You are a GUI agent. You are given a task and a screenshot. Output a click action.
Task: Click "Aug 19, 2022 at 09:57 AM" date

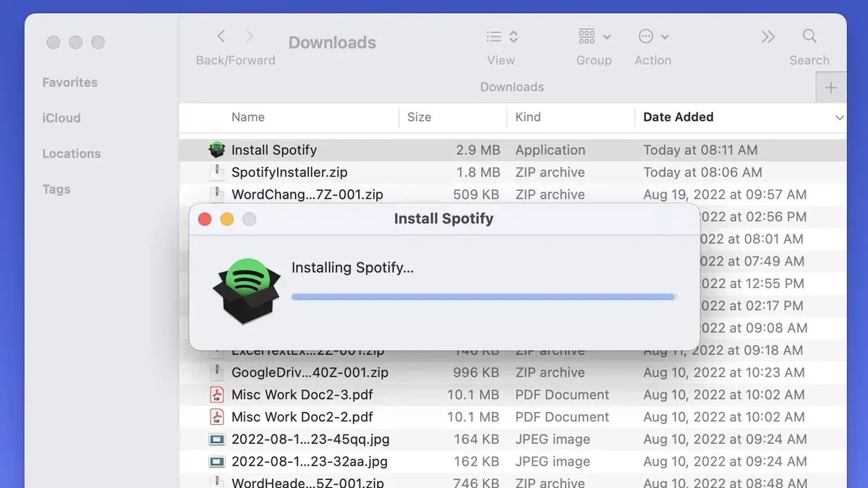(x=725, y=194)
